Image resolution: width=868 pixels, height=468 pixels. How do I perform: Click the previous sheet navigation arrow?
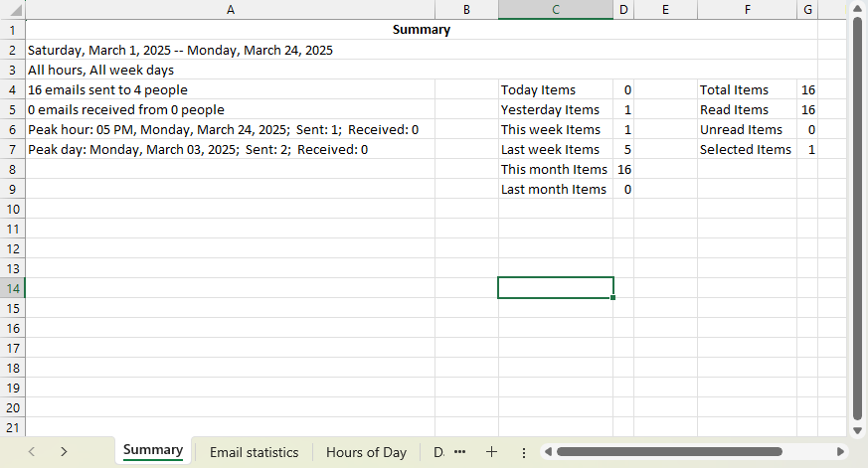click(x=32, y=451)
